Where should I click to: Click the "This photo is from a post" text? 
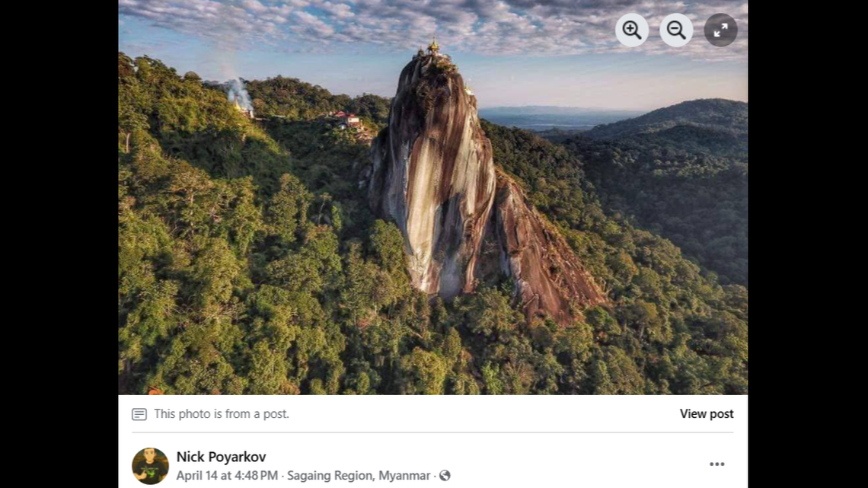click(x=222, y=414)
